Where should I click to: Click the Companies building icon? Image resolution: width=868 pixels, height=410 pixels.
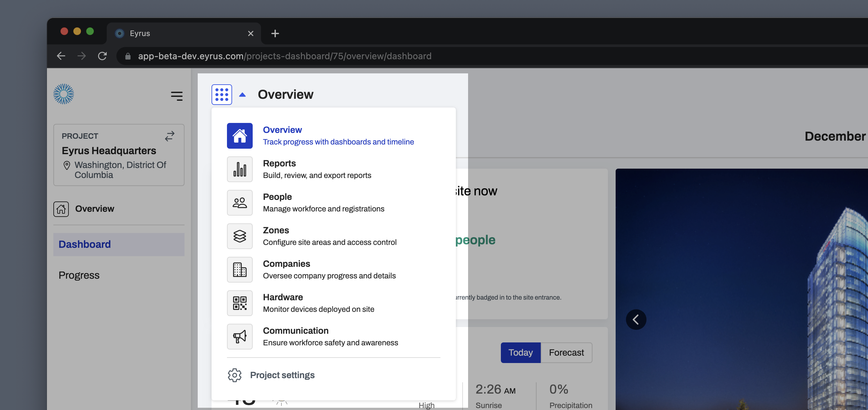240,269
